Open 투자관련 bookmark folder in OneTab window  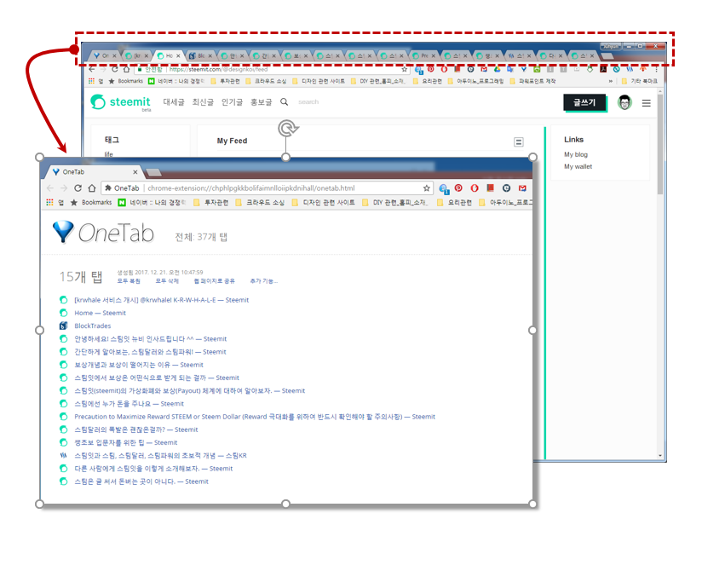(x=210, y=203)
